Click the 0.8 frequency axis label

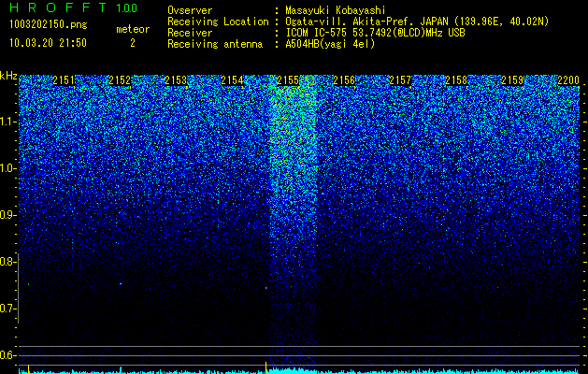(x=7, y=262)
